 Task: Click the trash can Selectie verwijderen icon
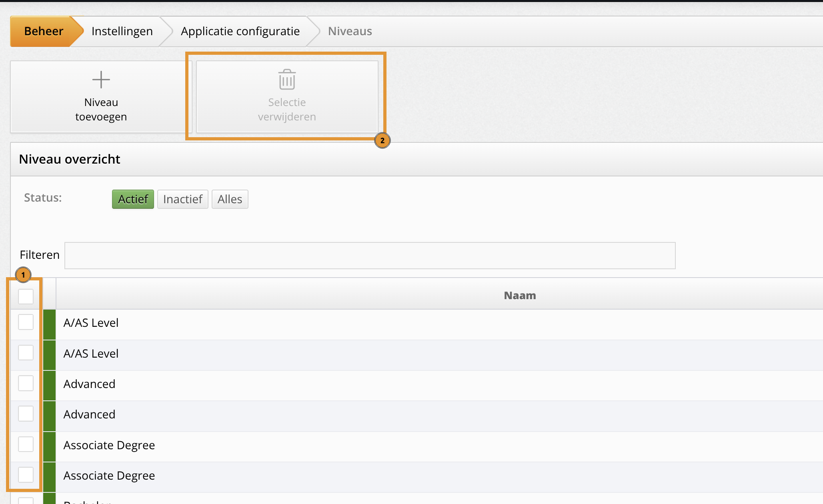287,80
